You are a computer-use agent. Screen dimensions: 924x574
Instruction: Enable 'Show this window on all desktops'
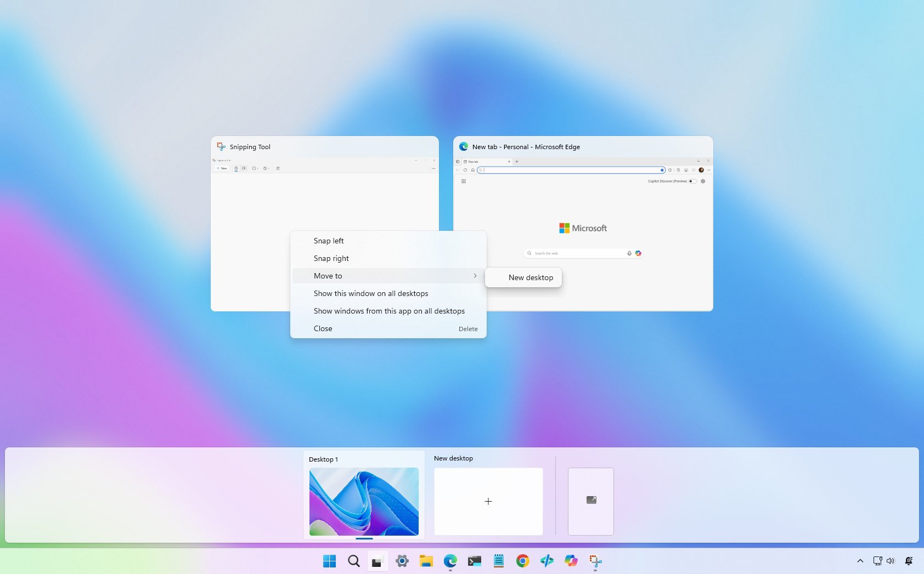point(371,293)
